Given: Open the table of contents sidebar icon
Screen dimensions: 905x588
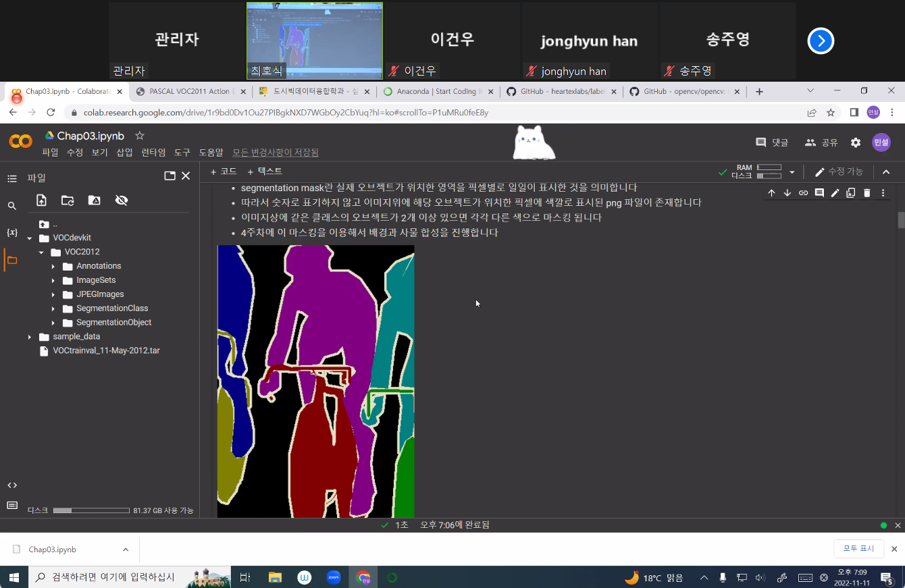Looking at the screenshot, I should (11, 179).
